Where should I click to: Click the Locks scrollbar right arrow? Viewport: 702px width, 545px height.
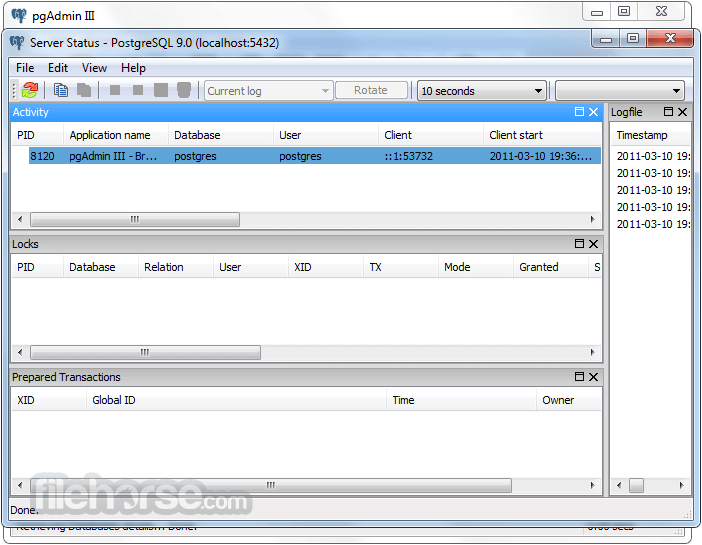[593, 352]
